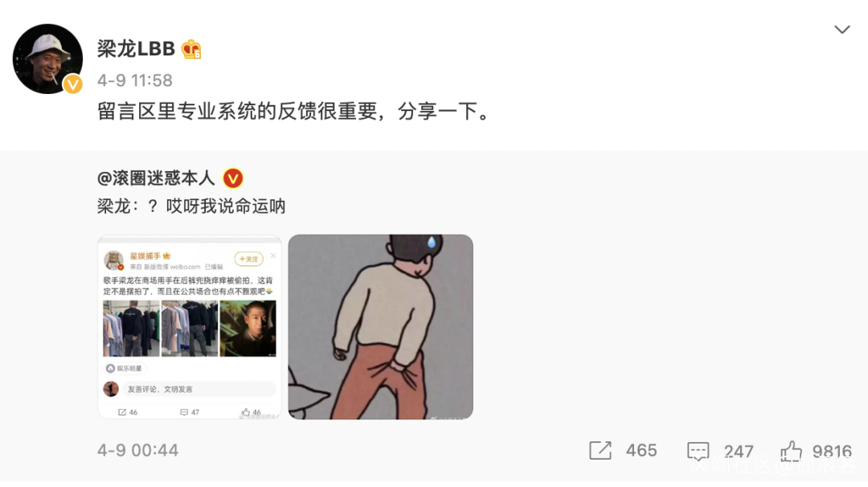Click the reposted text 梁龙：？哎呀我说命运呐
Image resolution: width=868 pixels, height=487 pixels.
(x=191, y=207)
